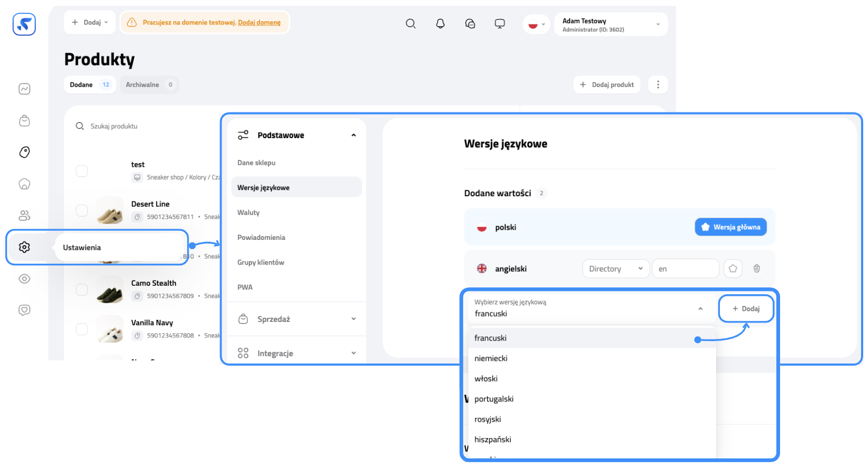Open notifications bell icon
Viewport: 868px width, 468px height.
coord(440,23)
